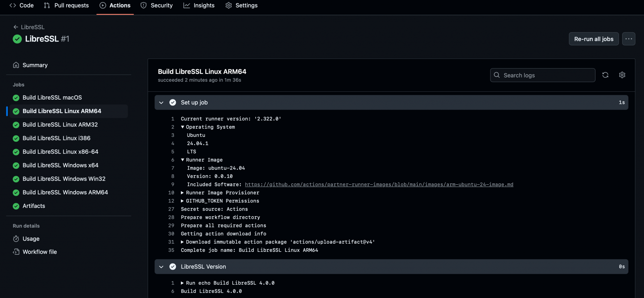Open the three-dot run options menu
This screenshot has height=298, width=644.
(x=629, y=39)
